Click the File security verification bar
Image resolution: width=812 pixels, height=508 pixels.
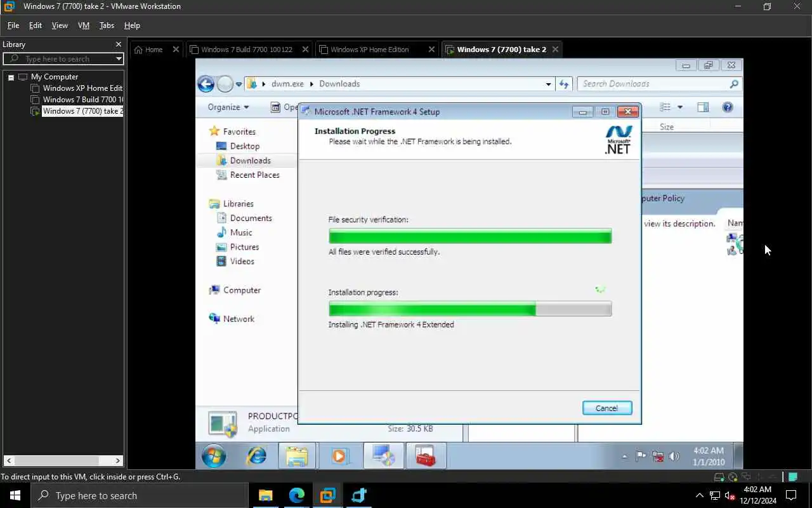click(470, 236)
